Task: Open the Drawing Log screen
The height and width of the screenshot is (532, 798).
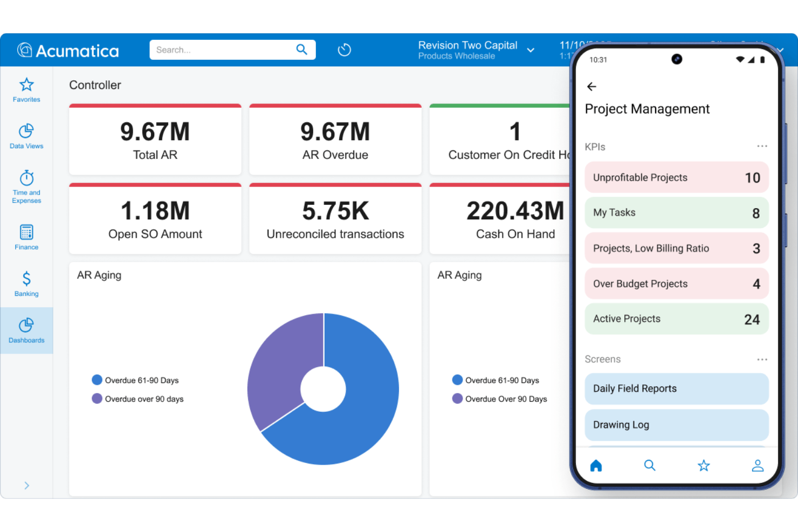Action: (676, 425)
